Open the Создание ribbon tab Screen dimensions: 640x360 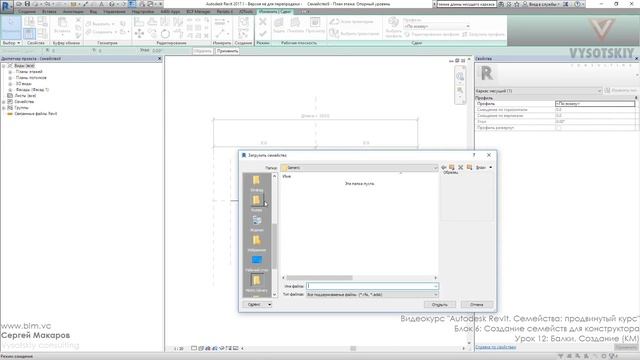point(27,12)
